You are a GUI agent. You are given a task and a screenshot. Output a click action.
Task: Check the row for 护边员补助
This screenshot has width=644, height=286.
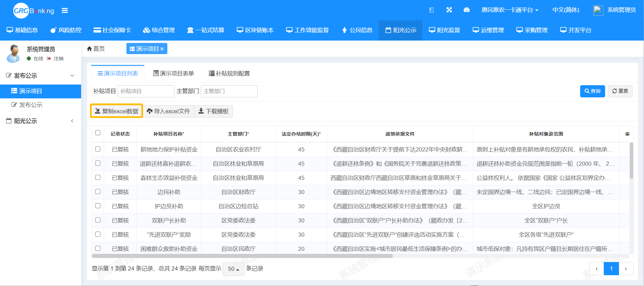pos(98,206)
